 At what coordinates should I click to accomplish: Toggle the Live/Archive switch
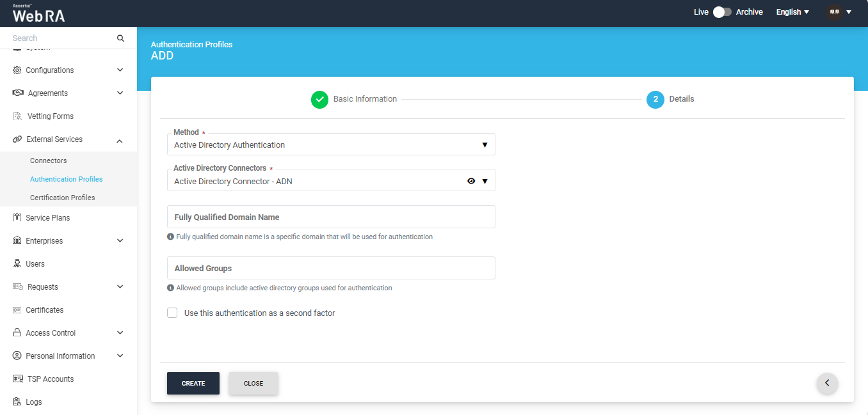coord(722,12)
